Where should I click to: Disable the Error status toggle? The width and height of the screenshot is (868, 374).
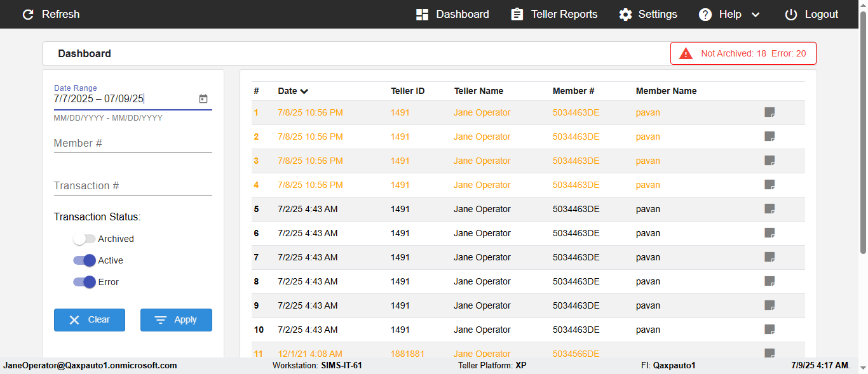pyautogui.click(x=85, y=282)
